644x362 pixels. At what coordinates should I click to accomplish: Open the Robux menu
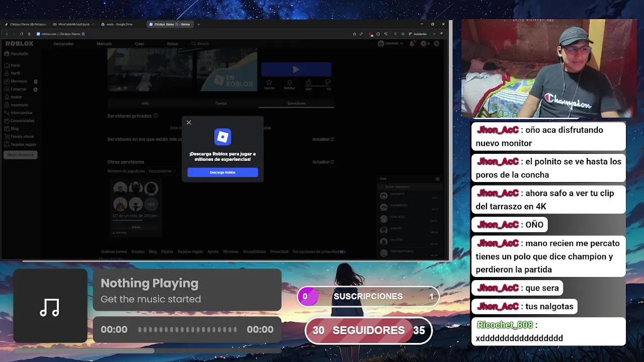[x=173, y=44]
